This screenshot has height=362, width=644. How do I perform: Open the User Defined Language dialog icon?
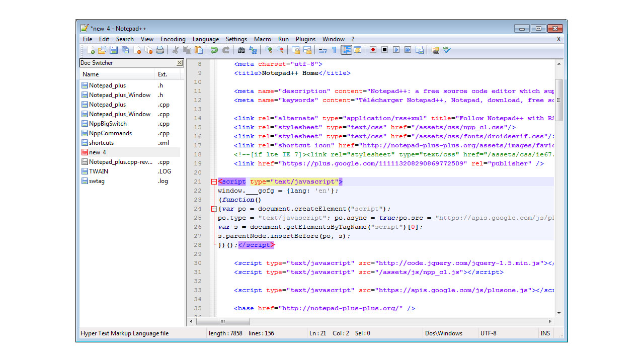[358, 50]
